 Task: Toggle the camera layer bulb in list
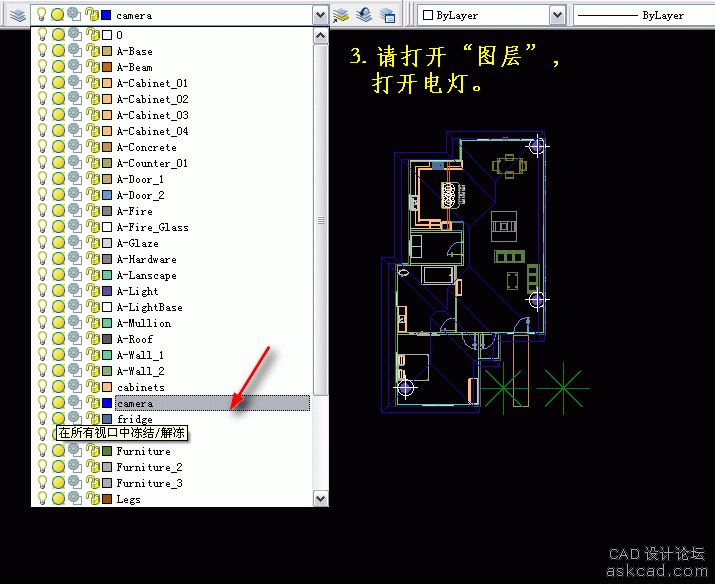(42, 403)
